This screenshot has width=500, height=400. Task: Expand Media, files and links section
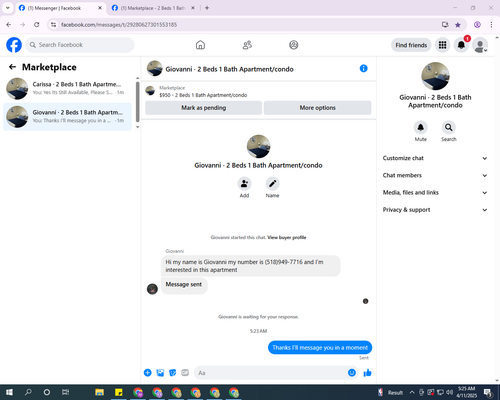pyautogui.click(x=435, y=193)
